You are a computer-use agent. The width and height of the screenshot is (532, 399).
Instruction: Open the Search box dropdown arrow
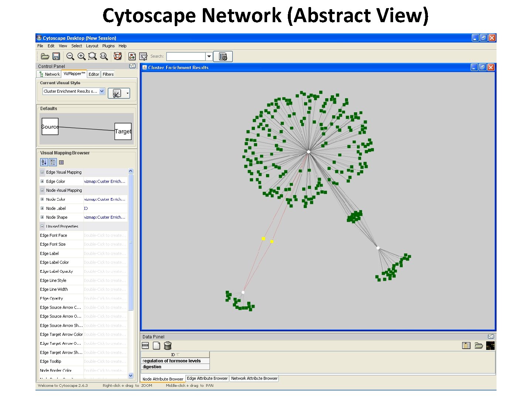pyautogui.click(x=209, y=57)
